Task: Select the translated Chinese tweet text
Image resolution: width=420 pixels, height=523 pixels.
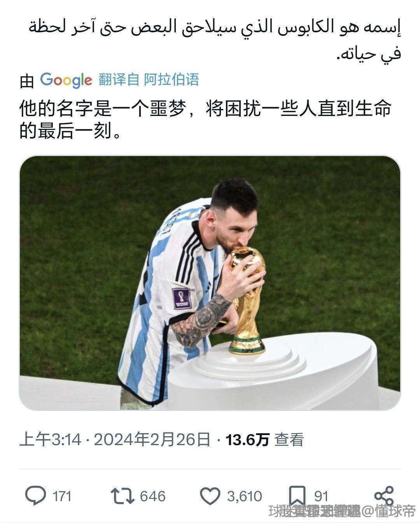Action: tap(205, 120)
